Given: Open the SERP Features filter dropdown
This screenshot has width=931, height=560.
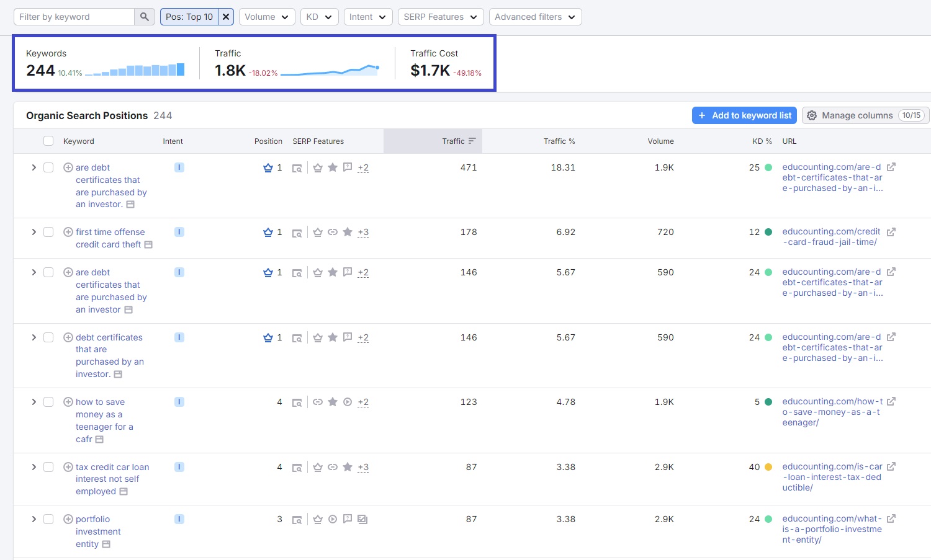Looking at the screenshot, I should pos(440,17).
